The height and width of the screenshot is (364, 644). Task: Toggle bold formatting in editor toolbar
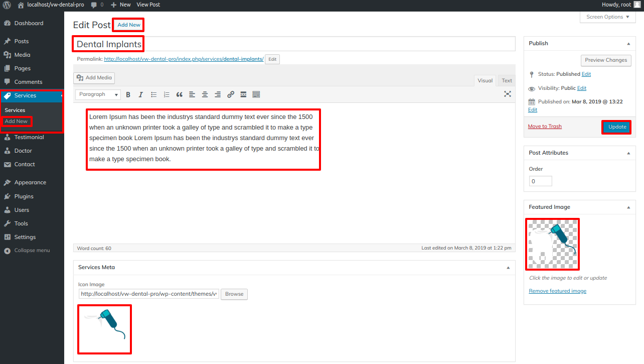[128, 94]
